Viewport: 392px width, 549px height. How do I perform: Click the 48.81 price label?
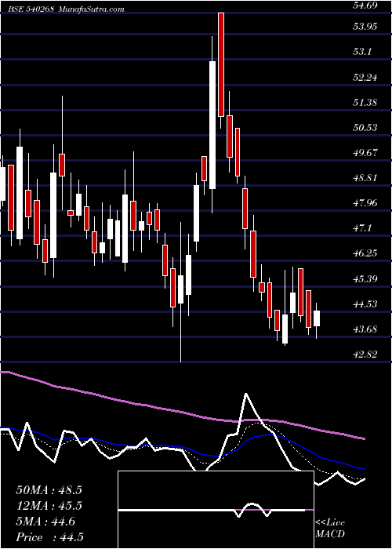tap(366, 178)
